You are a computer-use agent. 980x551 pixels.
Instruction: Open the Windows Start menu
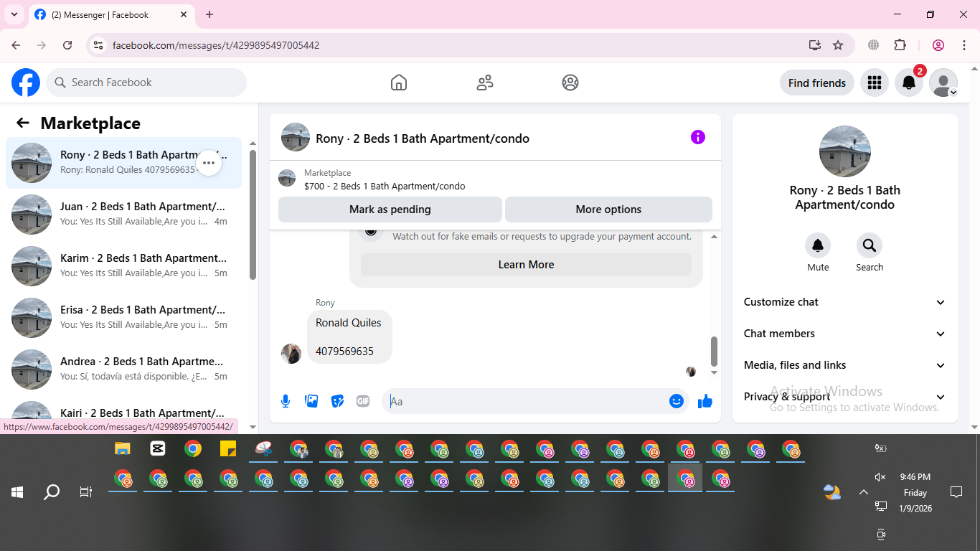[x=17, y=492]
